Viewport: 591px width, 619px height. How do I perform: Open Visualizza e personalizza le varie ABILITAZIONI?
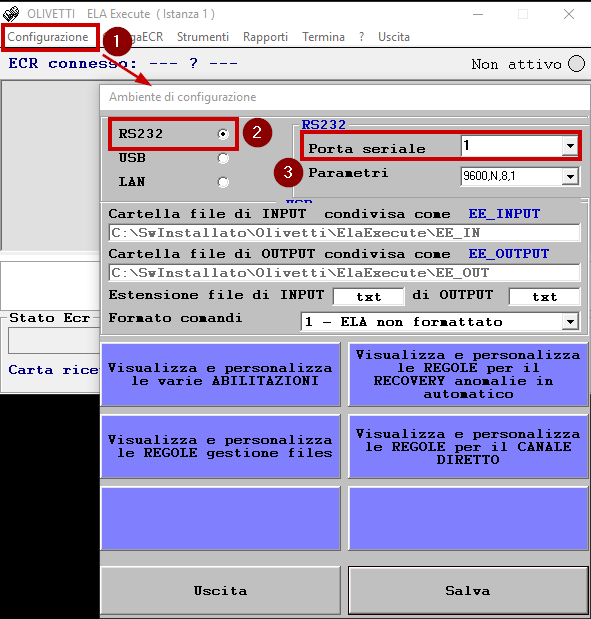tap(221, 374)
